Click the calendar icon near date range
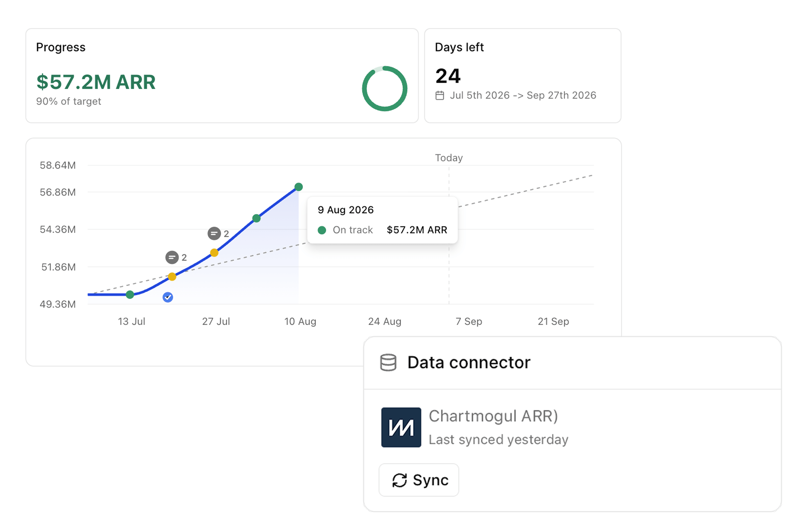This screenshot has width=798, height=532. [440, 96]
